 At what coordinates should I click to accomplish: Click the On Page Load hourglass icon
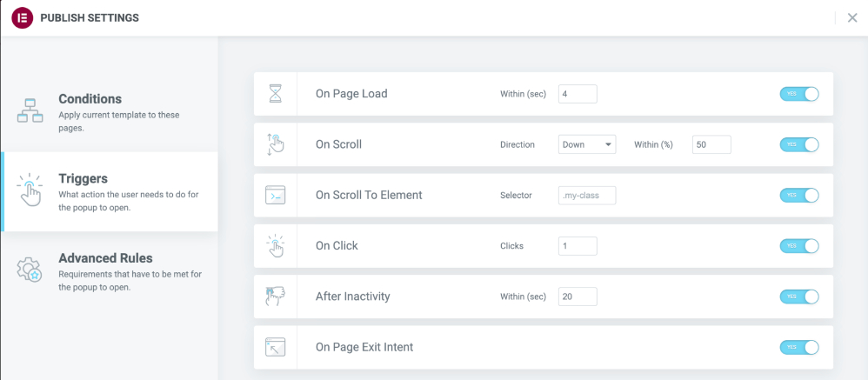(x=275, y=94)
